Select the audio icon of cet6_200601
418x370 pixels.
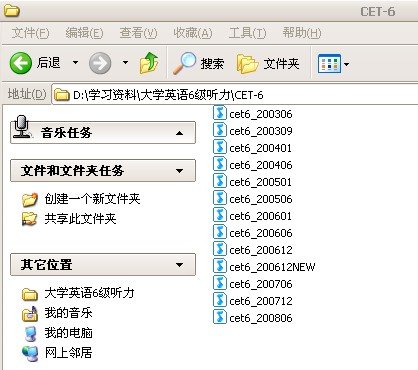[220, 215]
